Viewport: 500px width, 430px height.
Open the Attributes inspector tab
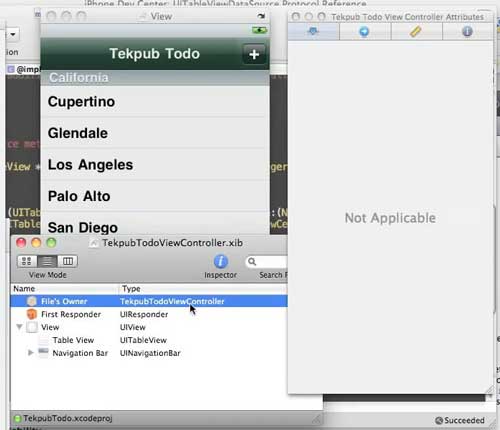click(x=313, y=32)
